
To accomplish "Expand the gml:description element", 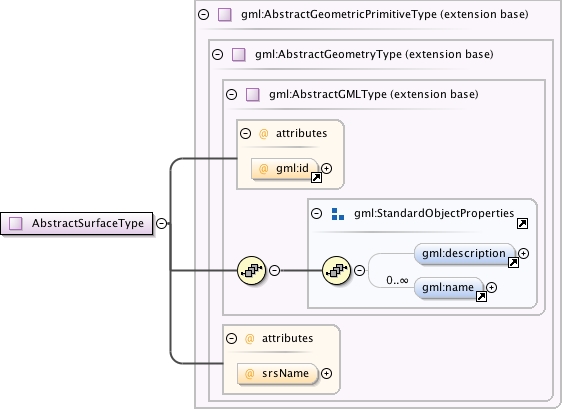I will 524,253.
